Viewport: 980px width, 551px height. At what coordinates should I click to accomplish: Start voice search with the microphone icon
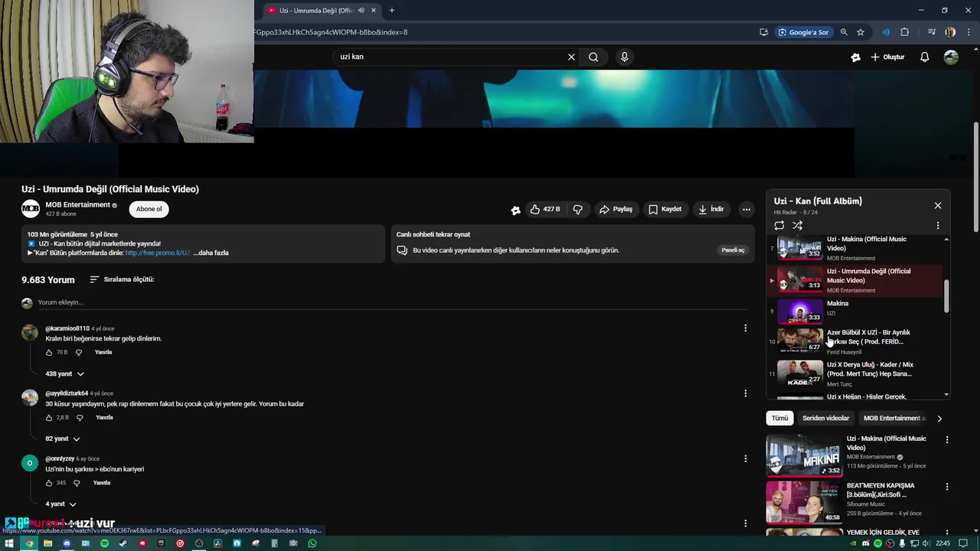[x=625, y=57]
